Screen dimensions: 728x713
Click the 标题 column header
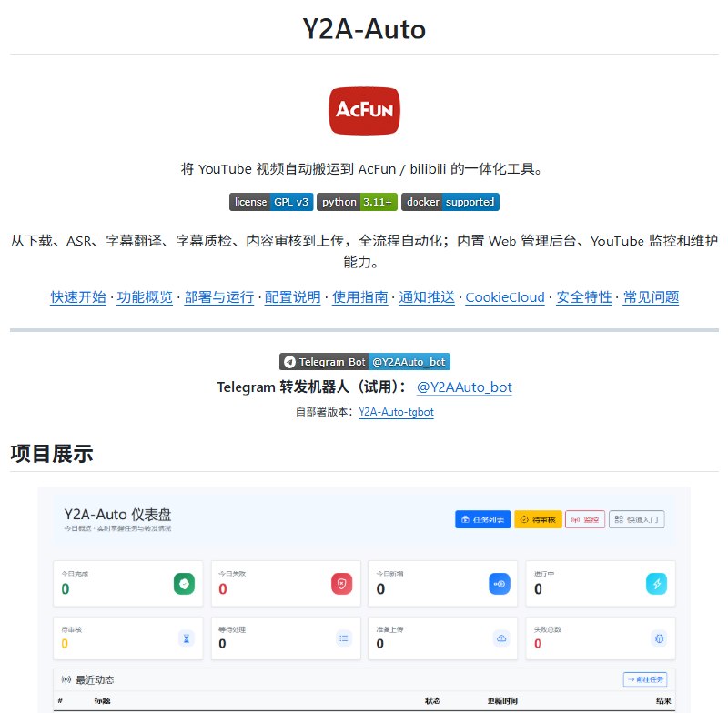point(102,701)
